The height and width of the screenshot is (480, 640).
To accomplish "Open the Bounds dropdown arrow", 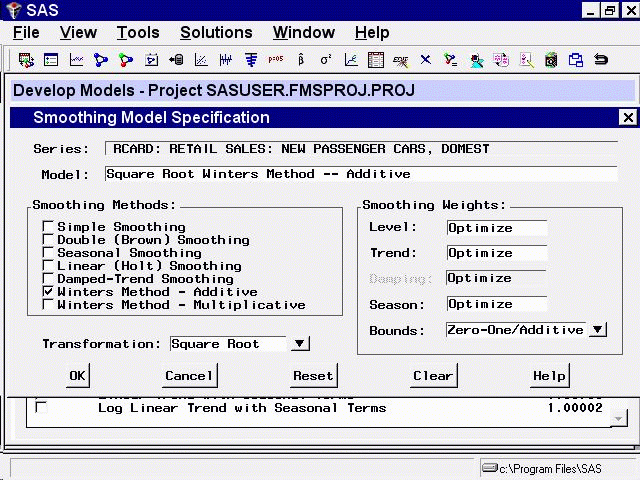I will (598, 329).
